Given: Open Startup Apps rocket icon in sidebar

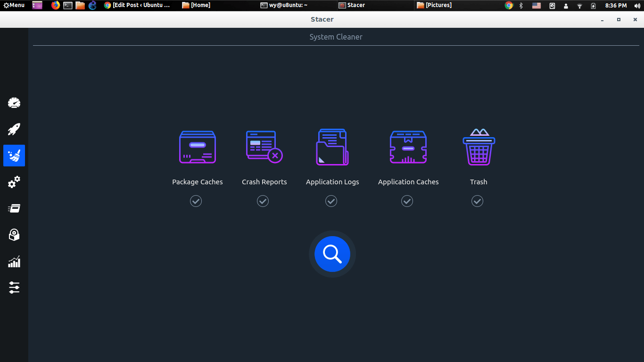Looking at the screenshot, I should [x=14, y=129].
